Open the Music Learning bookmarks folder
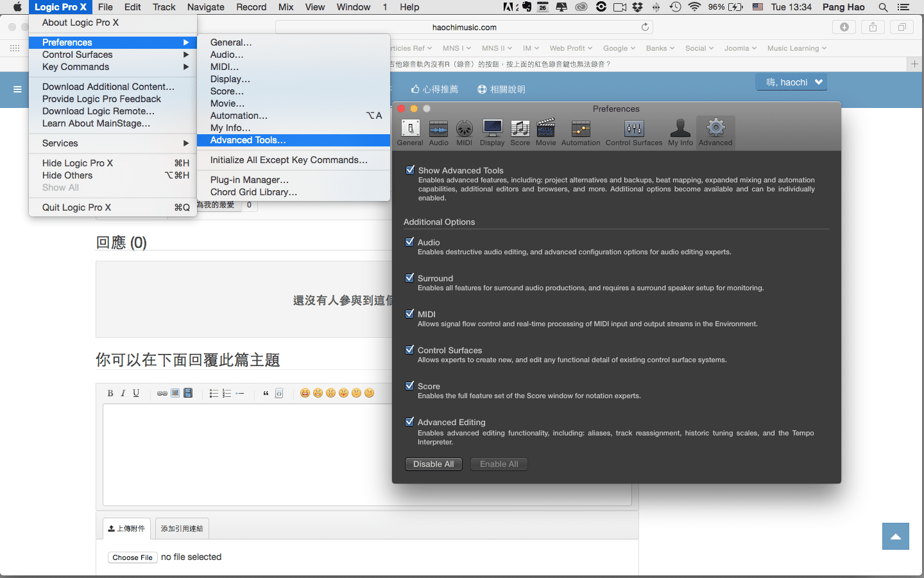 [x=796, y=48]
